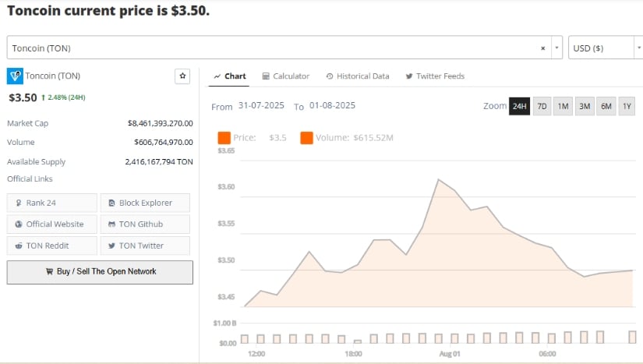
Task: Click the price peak point on the chart
Action: (x=438, y=179)
